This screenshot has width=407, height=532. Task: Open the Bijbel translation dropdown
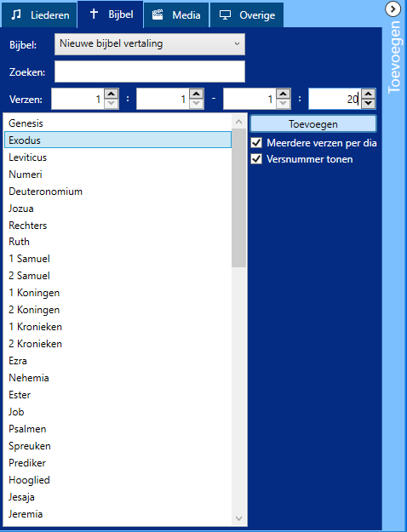coord(150,44)
